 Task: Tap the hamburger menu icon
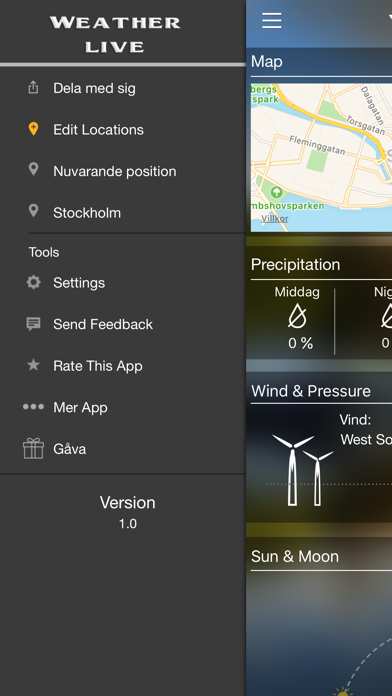tap(271, 20)
